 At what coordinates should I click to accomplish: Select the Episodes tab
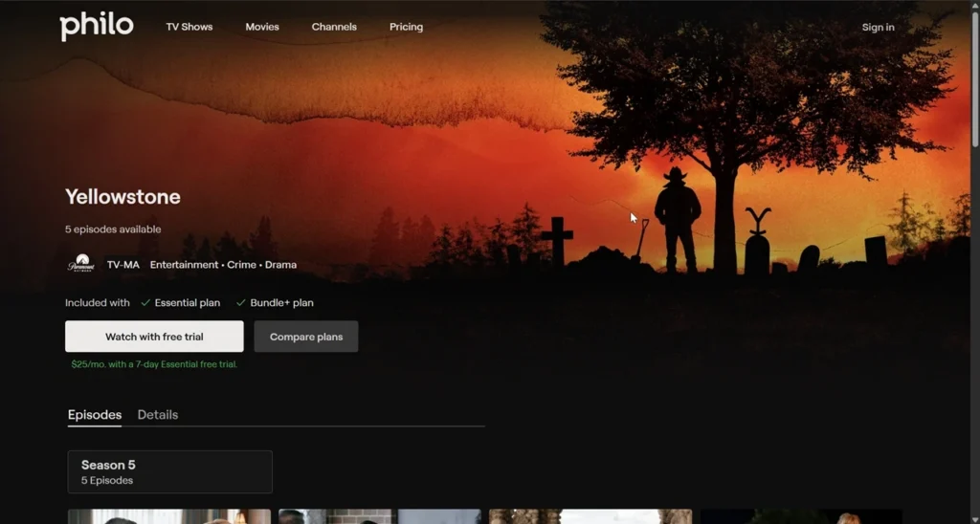(x=95, y=415)
